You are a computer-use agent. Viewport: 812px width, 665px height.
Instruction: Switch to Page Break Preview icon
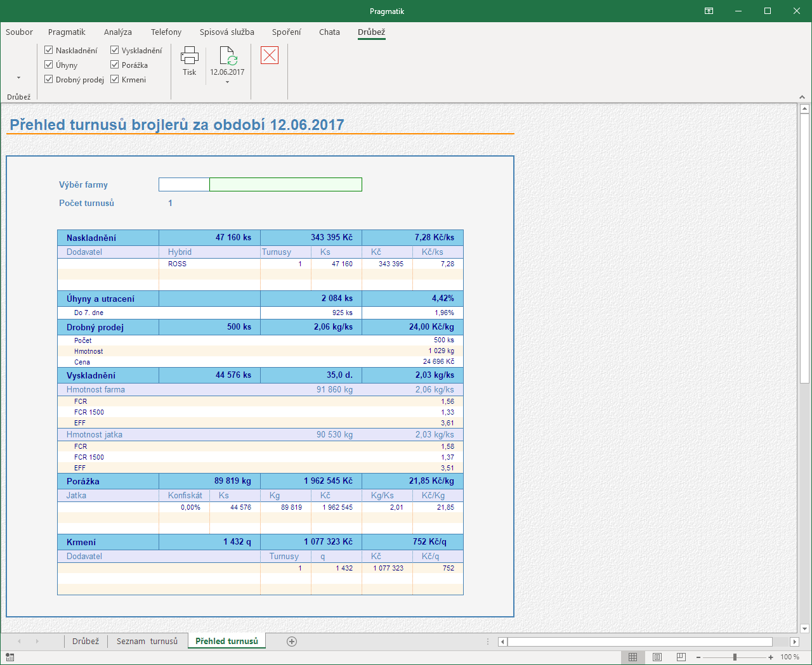pyautogui.click(x=681, y=657)
